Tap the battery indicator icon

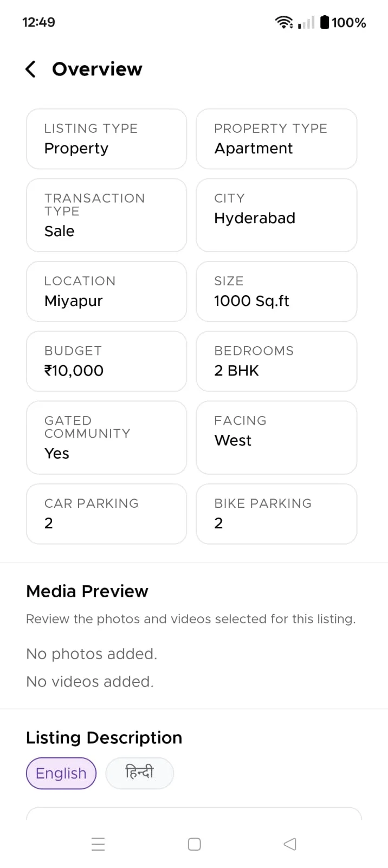coord(325,22)
